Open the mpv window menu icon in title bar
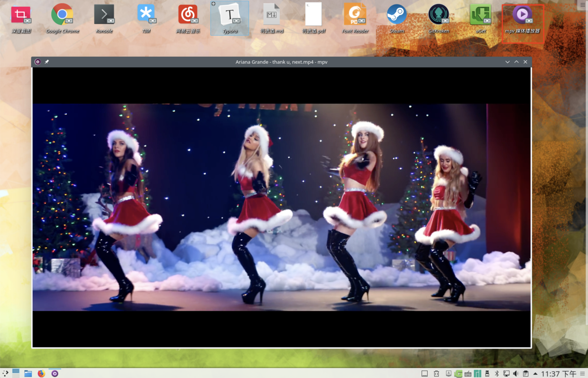 (x=37, y=62)
